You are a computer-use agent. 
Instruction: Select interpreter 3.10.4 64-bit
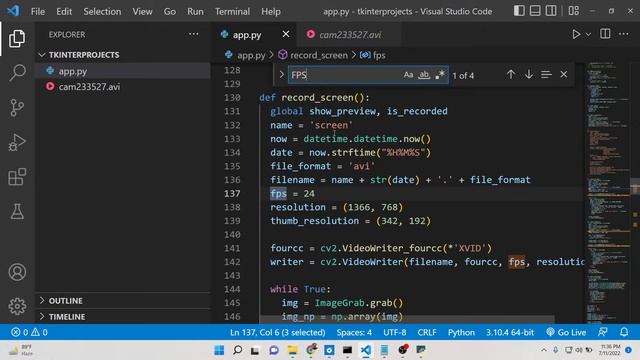pyautogui.click(x=510, y=332)
